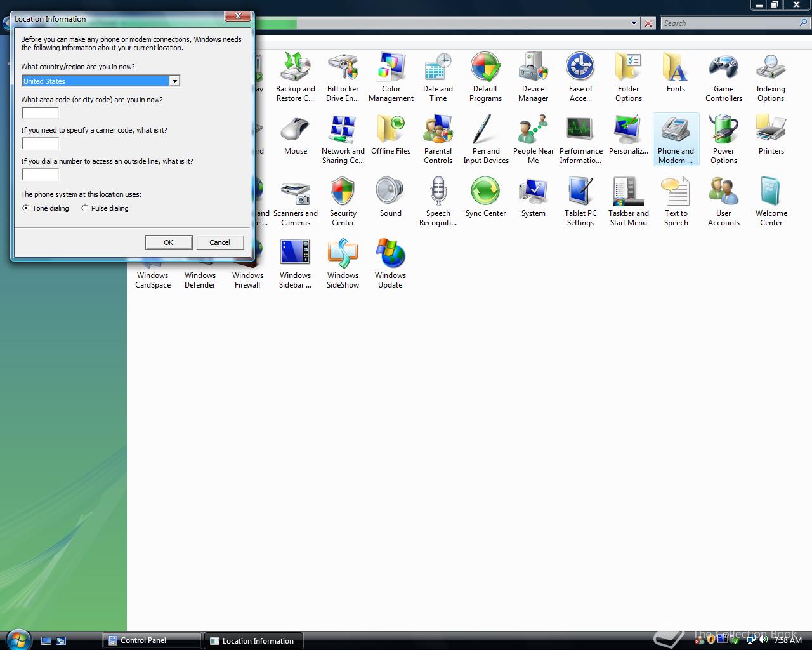
Task: Open People Near Me
Action: pyautogui.click(x=533, y=140)
